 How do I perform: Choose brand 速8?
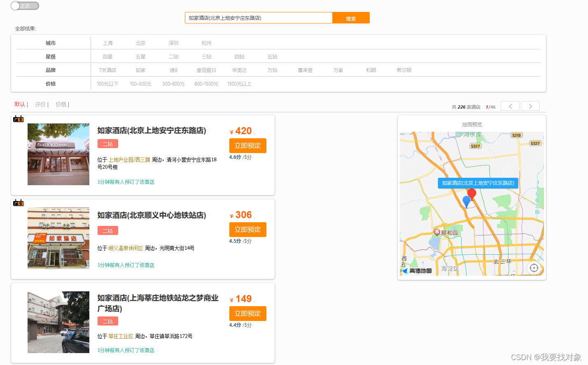click(x=174, y=70)
